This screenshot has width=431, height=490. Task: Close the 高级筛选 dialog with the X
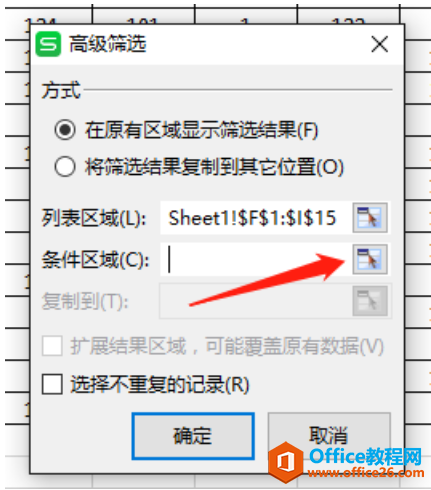tap(380, 44)
